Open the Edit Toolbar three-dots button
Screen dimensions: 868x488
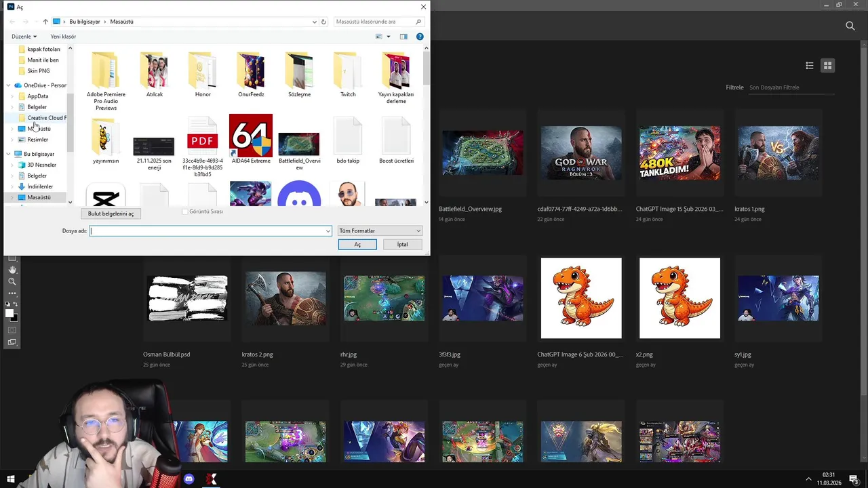(12, 293)
